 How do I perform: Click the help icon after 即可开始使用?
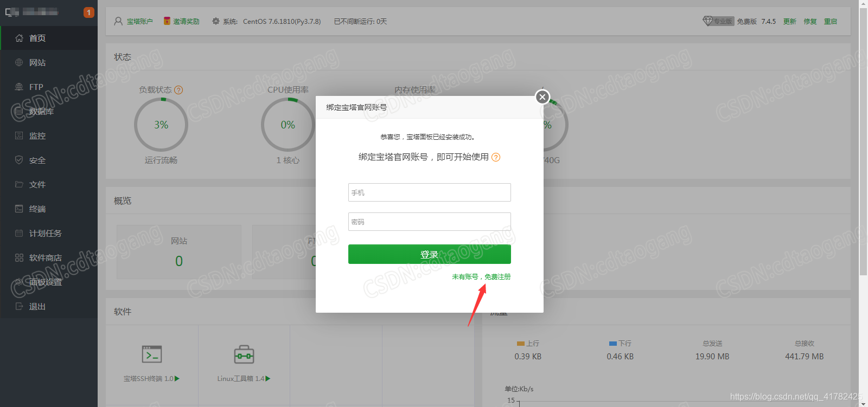[x=496, y=157]
